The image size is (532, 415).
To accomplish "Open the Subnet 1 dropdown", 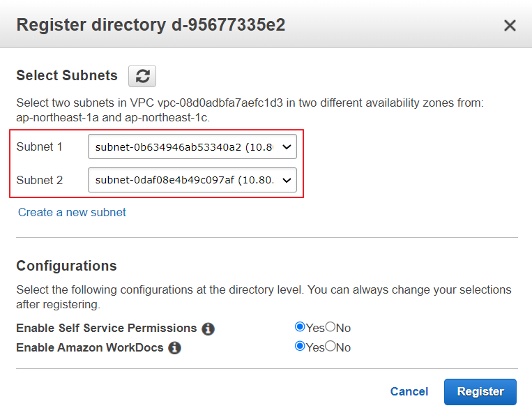I will [x=192, y=147].
